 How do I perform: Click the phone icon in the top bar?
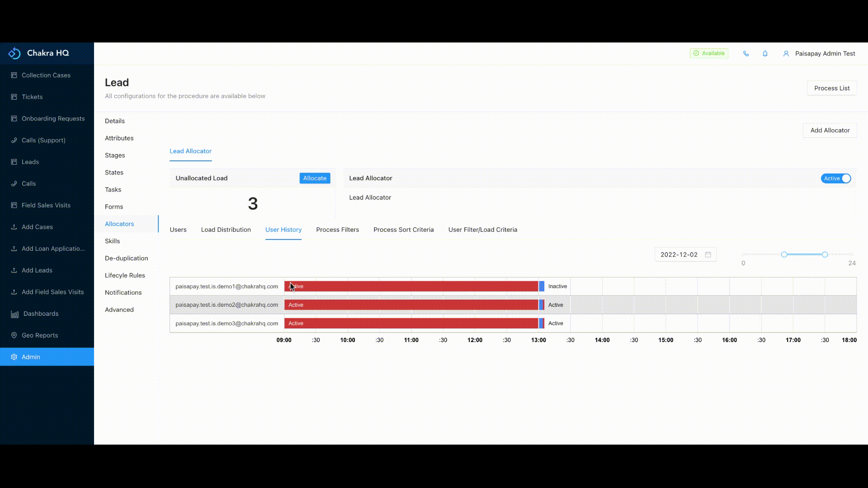(x=746, y=53)
